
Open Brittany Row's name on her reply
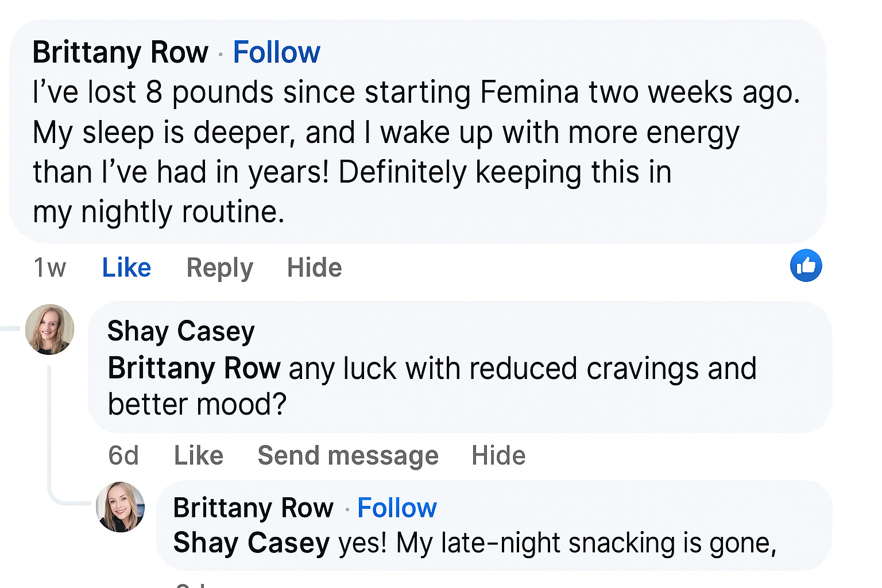click(x=253, y=508)
